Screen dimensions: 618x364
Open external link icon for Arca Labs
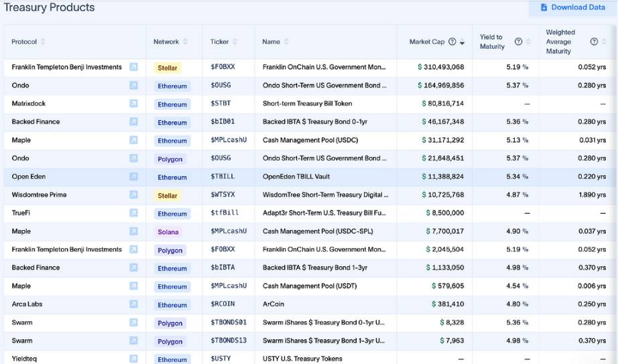point(133,304)
